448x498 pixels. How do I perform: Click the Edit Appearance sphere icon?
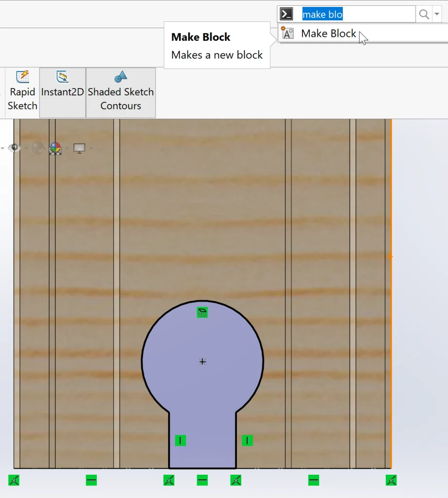coord(38,148)
